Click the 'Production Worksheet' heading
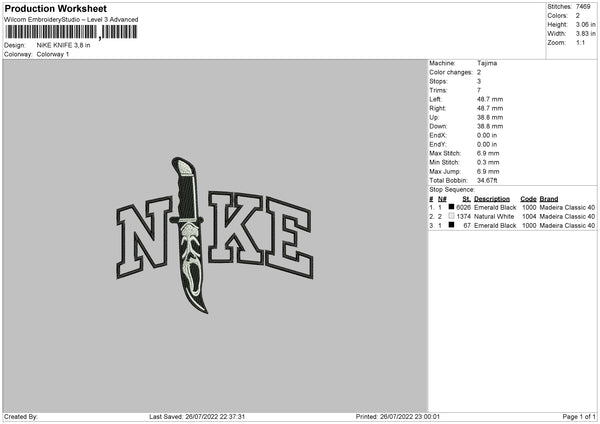Viewport: 600px width, 424px height. (x=55, y=8)
